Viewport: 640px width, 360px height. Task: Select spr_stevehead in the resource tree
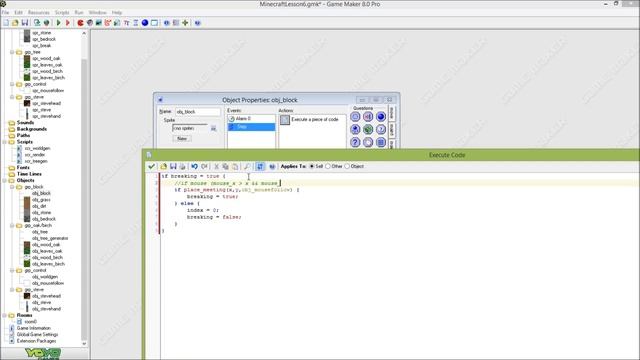(46, 103)
